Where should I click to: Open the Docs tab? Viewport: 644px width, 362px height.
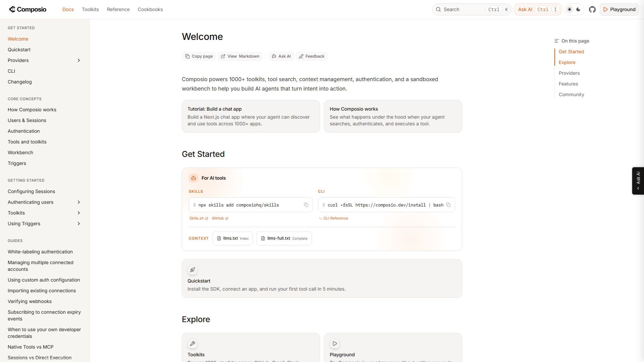[68, 9]
